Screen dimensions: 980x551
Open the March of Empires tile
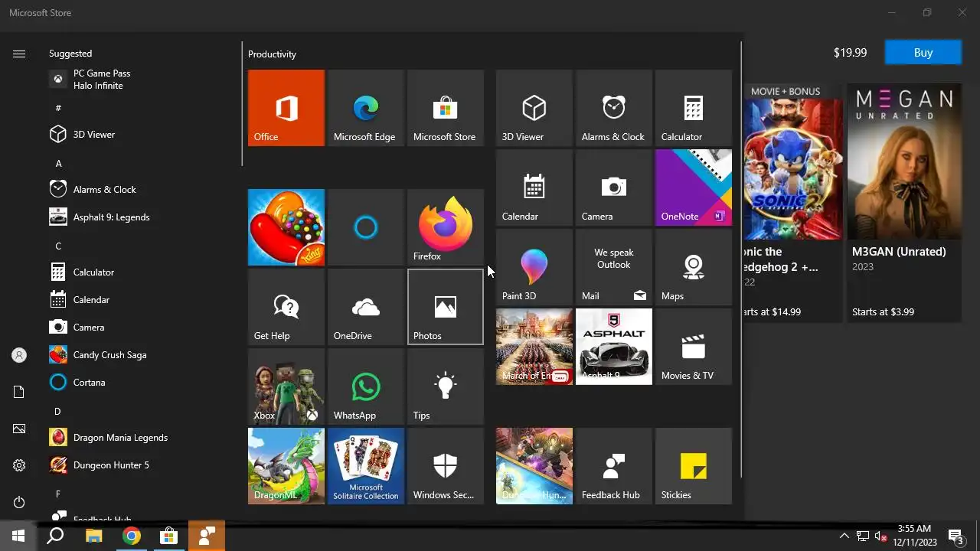pyautogui.click(x=534, y=347)
